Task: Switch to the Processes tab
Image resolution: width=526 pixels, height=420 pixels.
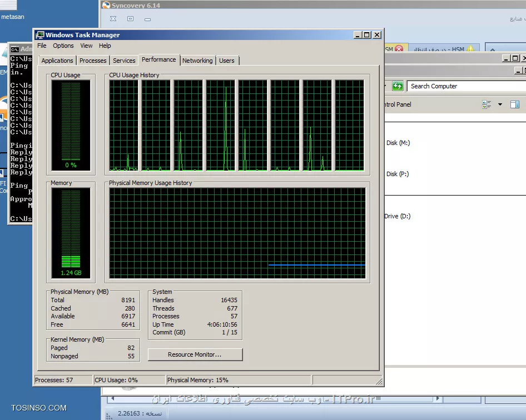Action: click(x=93, y=61)
